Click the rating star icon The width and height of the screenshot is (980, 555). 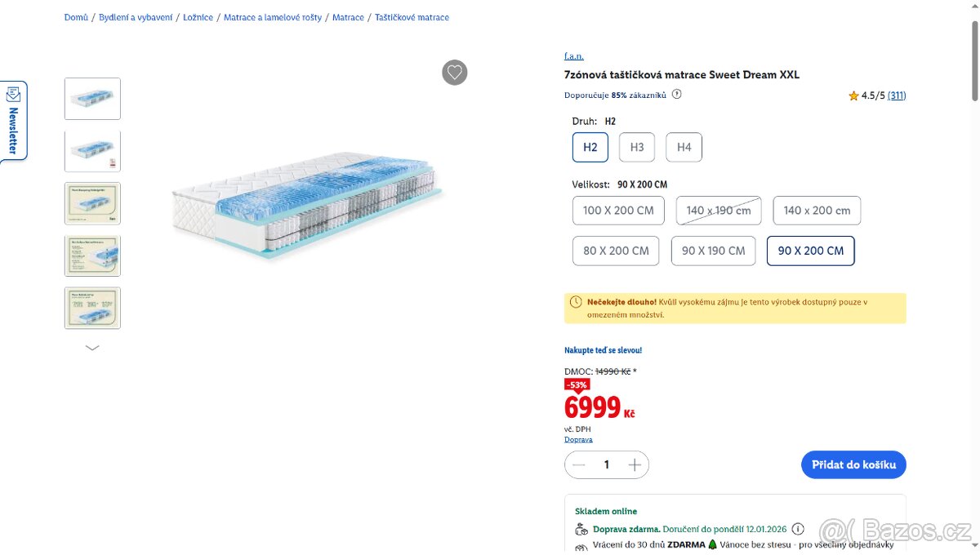pyautogui.click(x=853, y=95)
